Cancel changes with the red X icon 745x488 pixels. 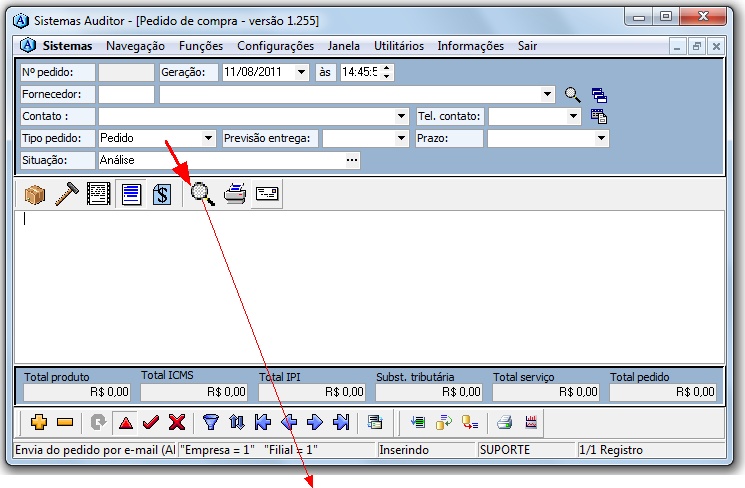[177, 422]
